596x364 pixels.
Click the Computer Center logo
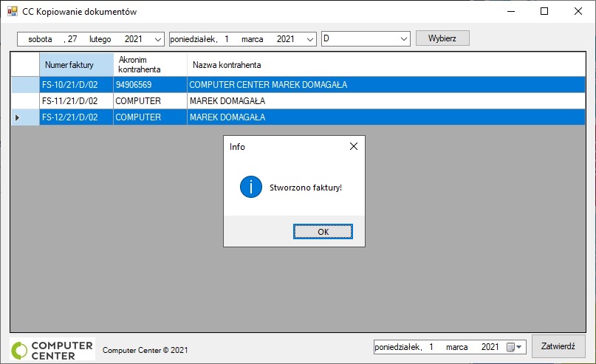coord(52,349)
